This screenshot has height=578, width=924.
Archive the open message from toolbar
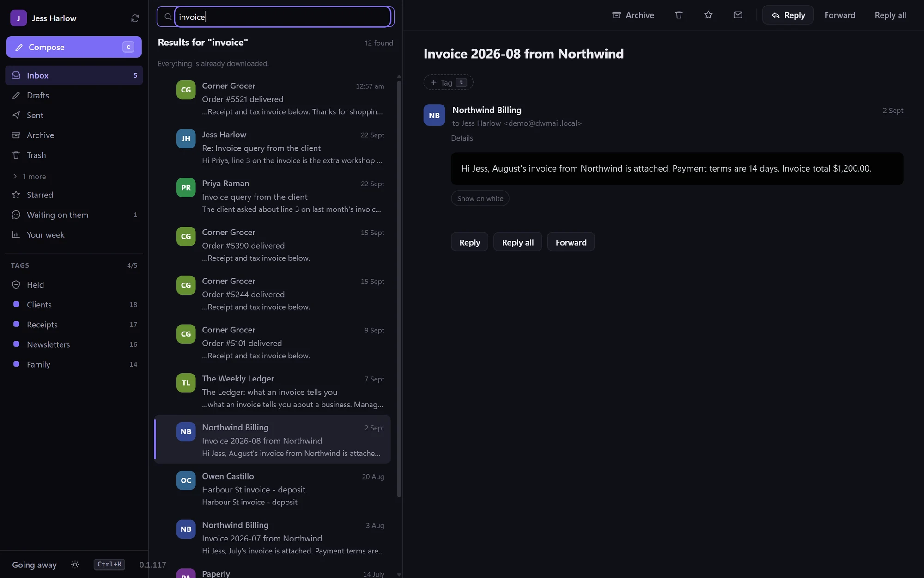pos(633,15)
